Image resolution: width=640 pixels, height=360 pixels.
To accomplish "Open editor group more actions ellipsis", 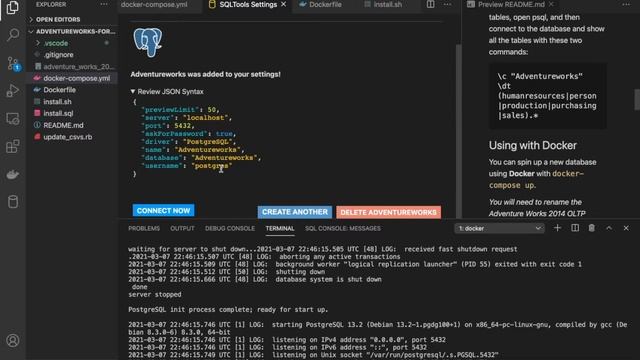I will coord(448,4).
